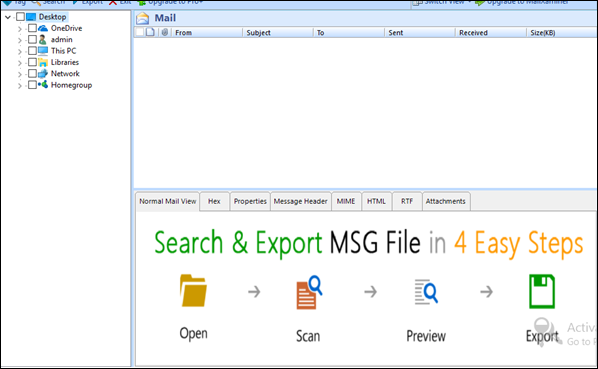Select the Homegroup label in tree

71,85
